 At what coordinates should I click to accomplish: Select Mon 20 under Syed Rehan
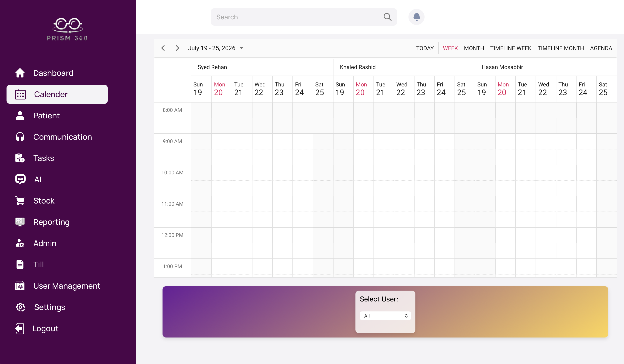(x=222, y=89)
